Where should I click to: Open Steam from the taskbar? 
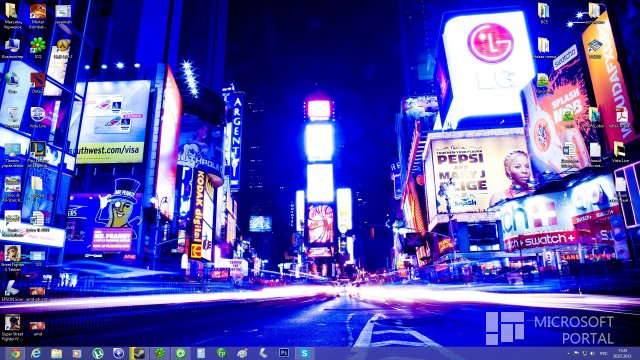coord(139,353)
